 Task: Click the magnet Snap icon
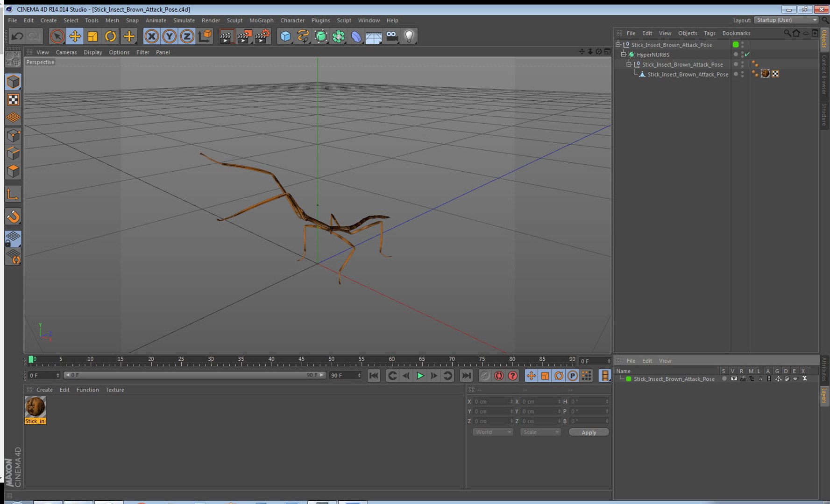(x=13, y=217)
